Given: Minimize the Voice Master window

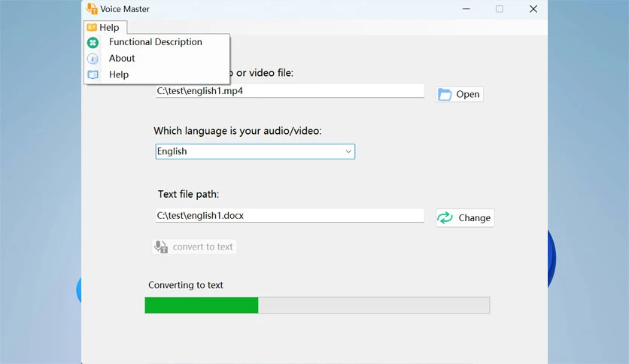Looking at the screenshot, I should (466, 9).
